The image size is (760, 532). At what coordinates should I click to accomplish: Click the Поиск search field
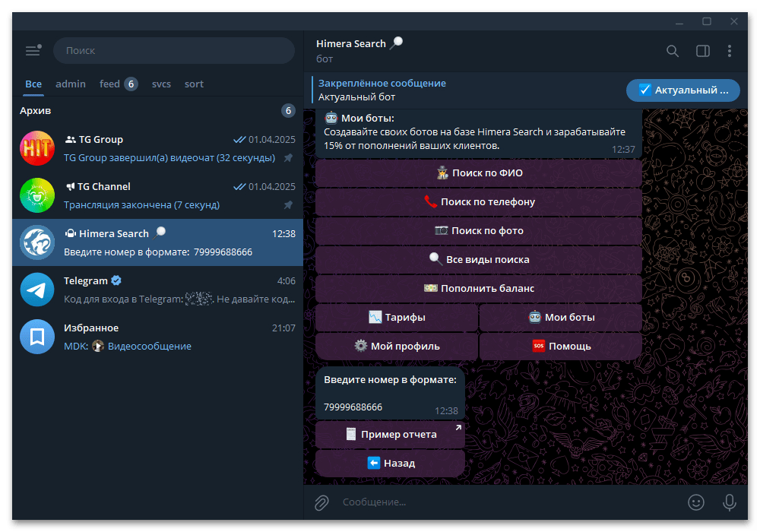[174, 50]
